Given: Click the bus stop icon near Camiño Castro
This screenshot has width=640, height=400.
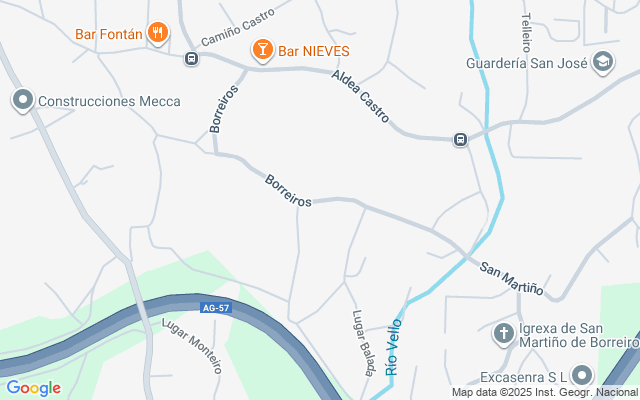Looking at the screenshot, I should (191, 58).
